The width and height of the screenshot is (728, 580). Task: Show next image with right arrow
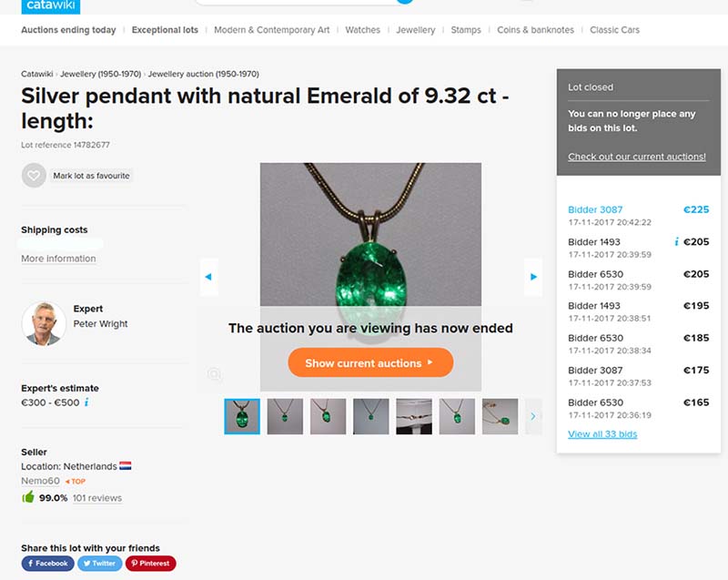(533, 277)
